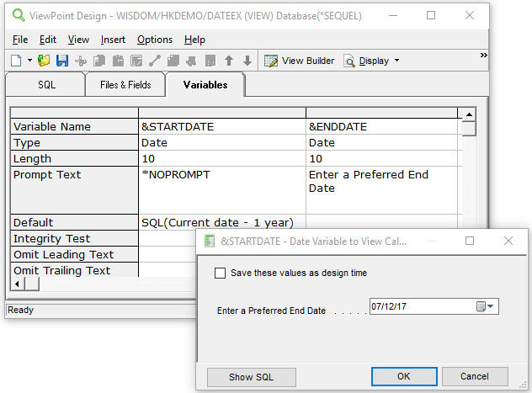This screenshot has width=532, height=393.
Task: Click the Prompt Text row header
Action: pyautogui.click(x=74, y=190)
